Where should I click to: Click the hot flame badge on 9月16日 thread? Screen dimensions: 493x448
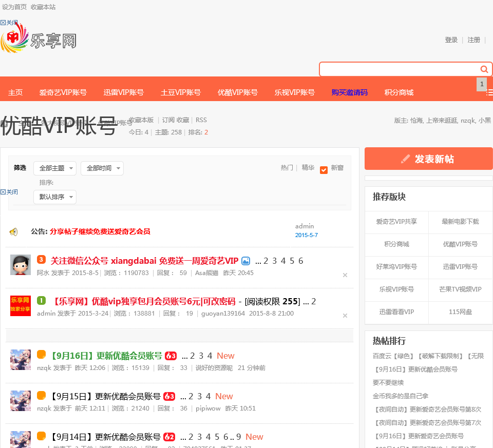pyautogui.click(x=170, y=356)
